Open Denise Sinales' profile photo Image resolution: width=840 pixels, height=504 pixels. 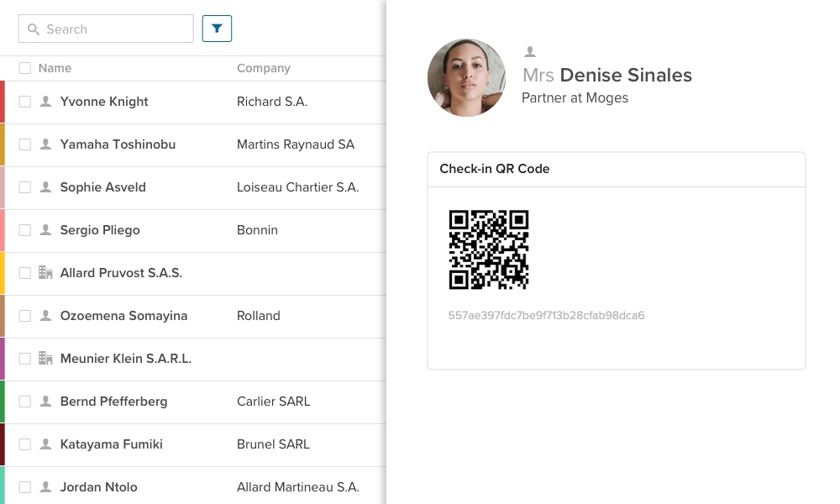click(466, 77)
